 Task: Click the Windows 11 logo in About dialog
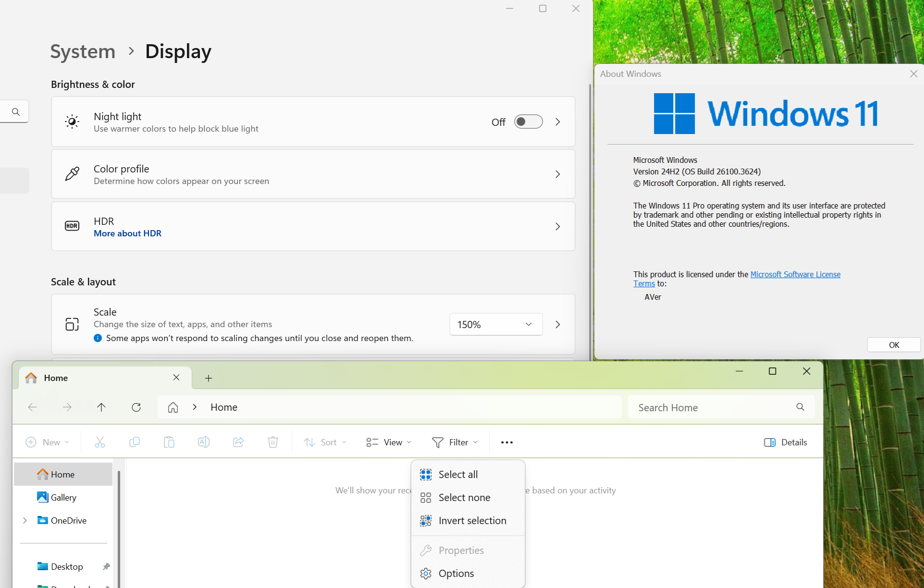click(x=674, y=113)
